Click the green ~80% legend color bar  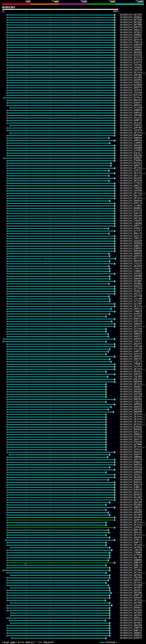click(x=101, y=4)
